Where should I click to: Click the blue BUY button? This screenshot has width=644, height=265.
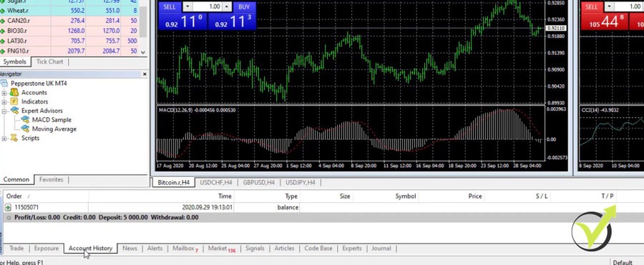[244, 6]
